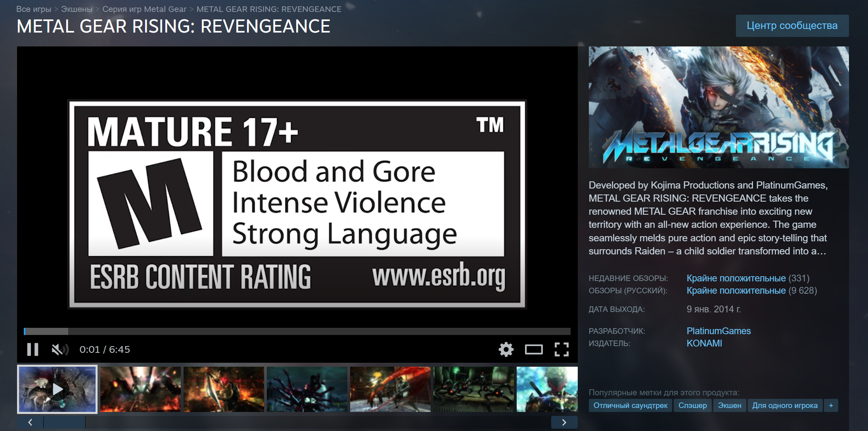868x431 pixels.
Task: Enter fullscreen video mode
Action: pyautogui.click(x=561, y=349)
